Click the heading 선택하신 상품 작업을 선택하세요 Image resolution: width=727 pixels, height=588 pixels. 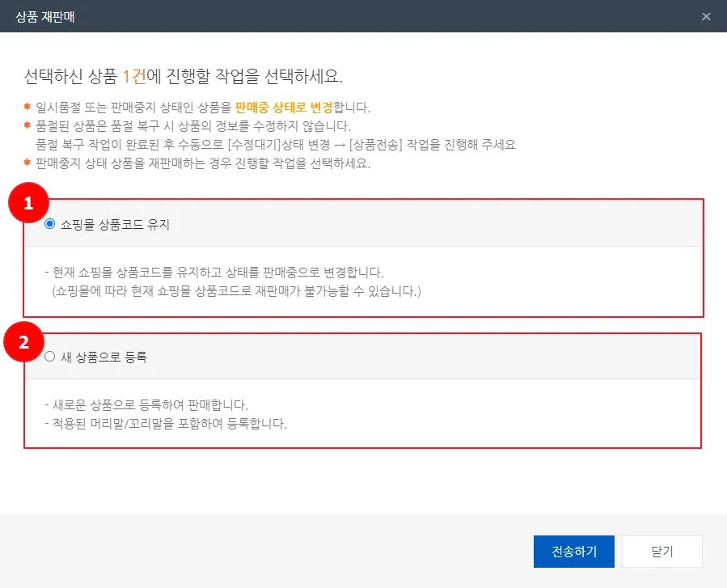click(184, 77)
